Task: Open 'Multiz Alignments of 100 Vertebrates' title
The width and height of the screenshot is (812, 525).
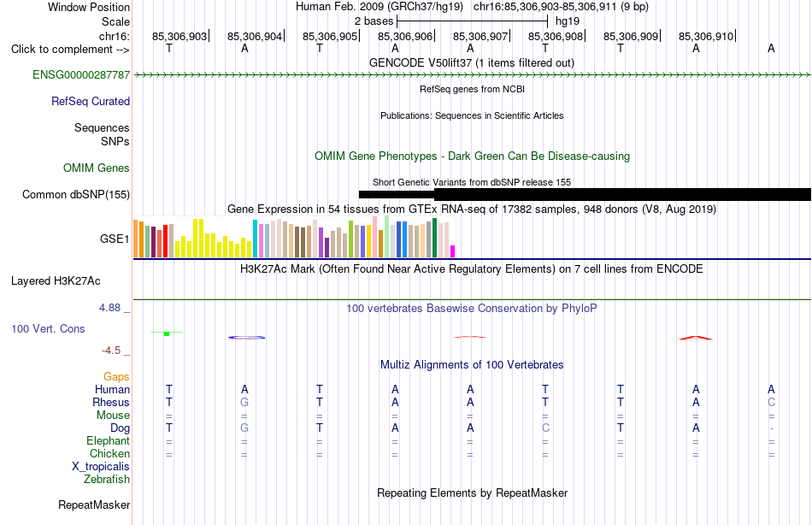Action: (472, 364)
